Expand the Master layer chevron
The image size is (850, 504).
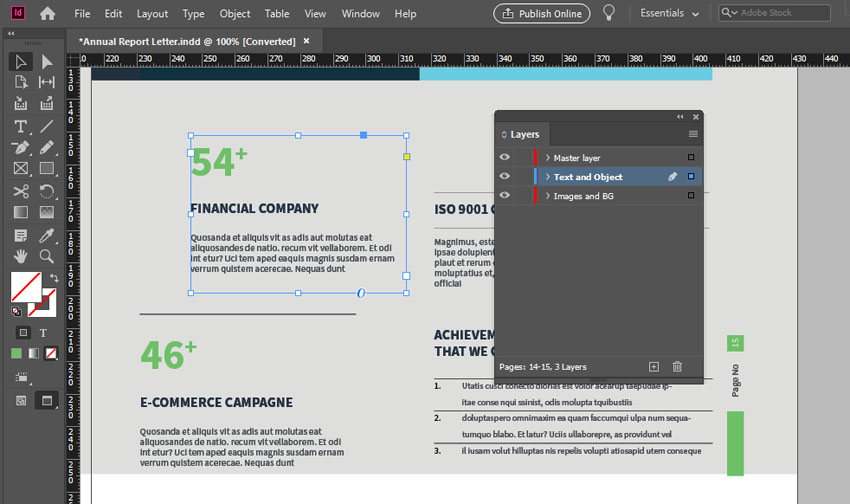[548, 158]
